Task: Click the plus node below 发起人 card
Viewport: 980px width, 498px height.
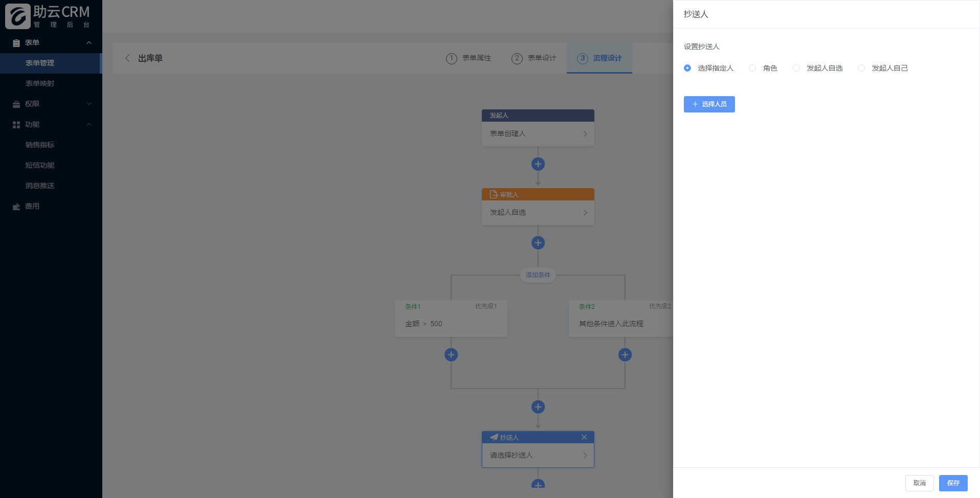Action: point(538,164)
